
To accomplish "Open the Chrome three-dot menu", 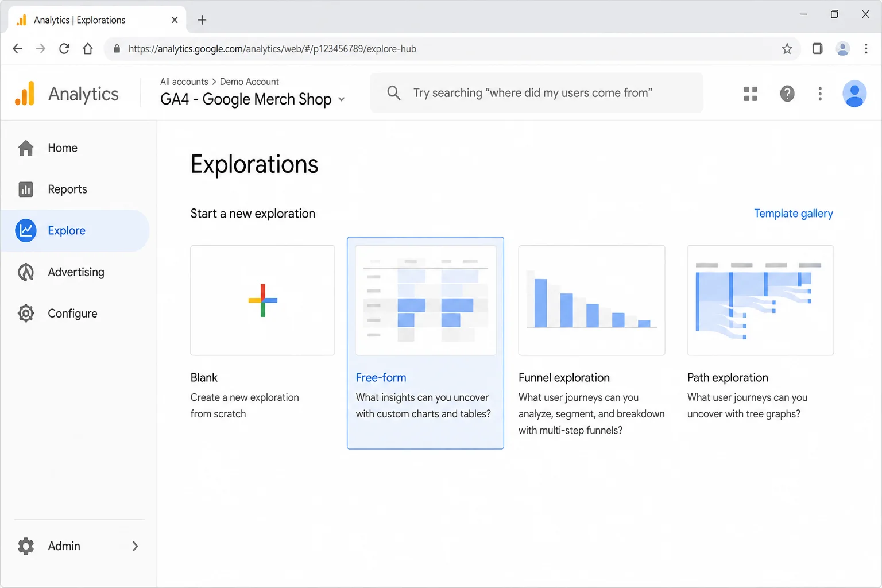I will (866, 49).
